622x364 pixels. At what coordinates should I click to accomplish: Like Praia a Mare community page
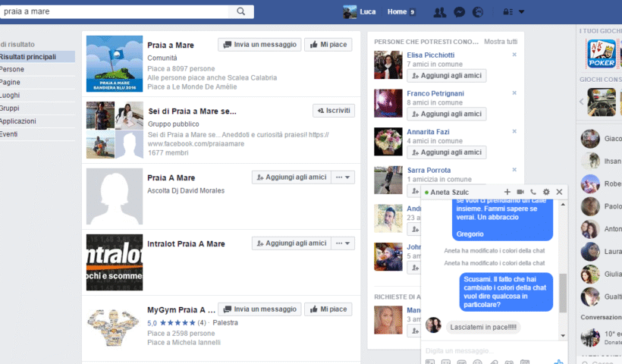click(x=328, y=45)
